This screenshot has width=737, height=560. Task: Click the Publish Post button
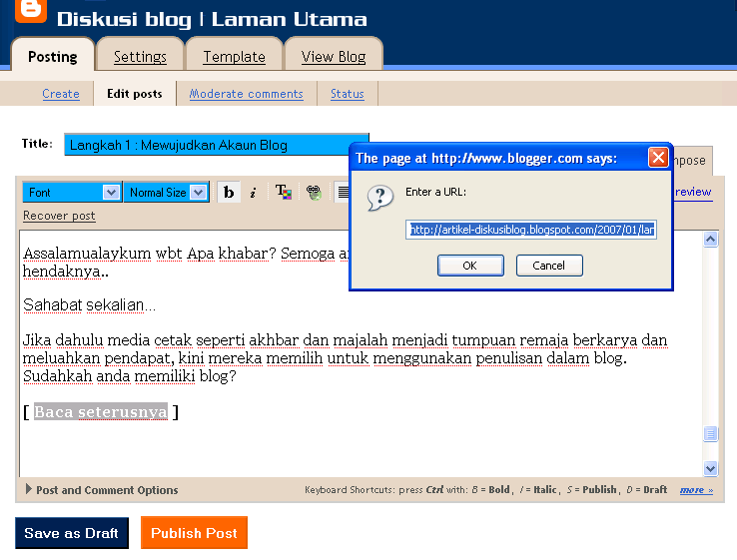(194, 533)
